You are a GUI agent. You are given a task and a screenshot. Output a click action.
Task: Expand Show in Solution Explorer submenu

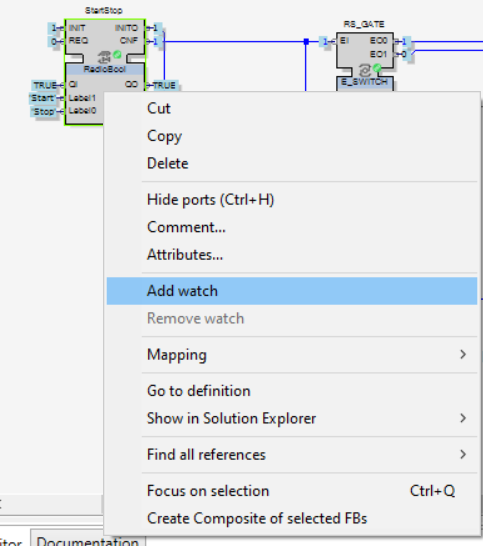tap(463, 418)
